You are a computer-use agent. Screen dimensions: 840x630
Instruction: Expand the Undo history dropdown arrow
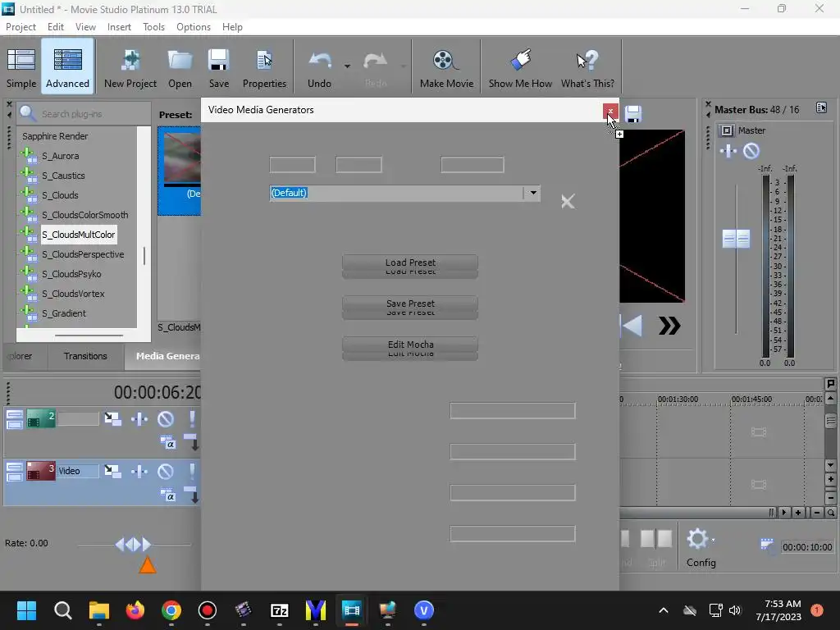[347, 66]
